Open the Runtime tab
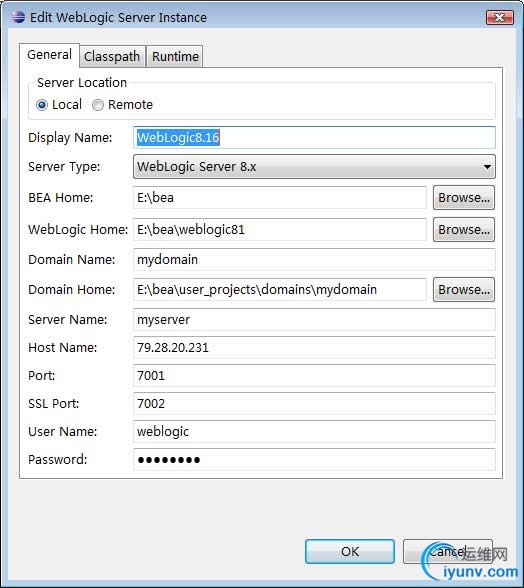Image resolution: width=524 pixels, height=588 pixels. pos(175,57)
